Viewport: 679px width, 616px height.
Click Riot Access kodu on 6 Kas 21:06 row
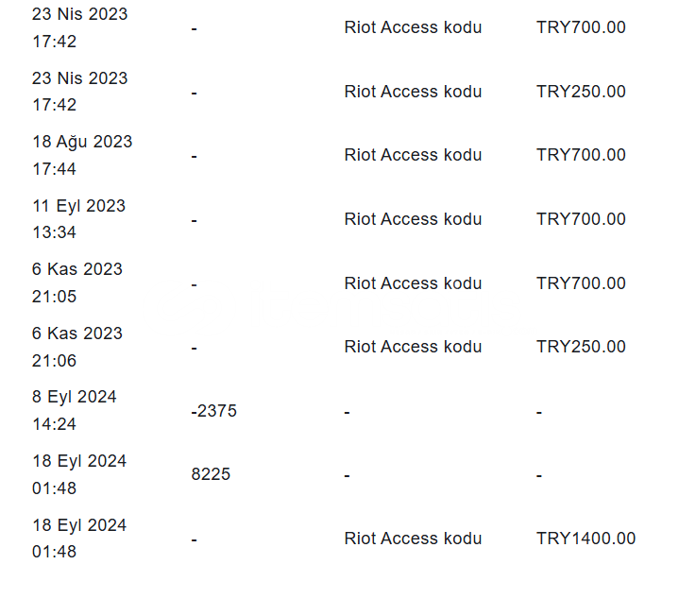[413, 347]
